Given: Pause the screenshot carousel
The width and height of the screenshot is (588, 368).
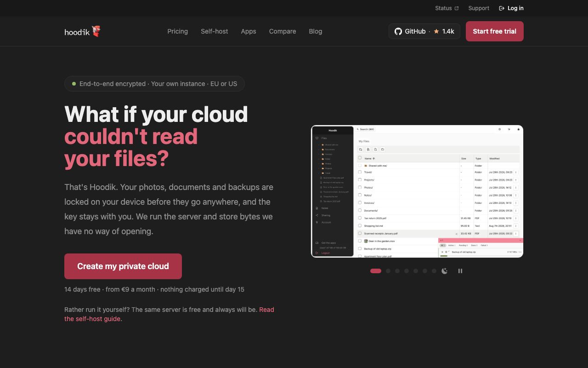Looking at the screenshot, I should (460, 271).
